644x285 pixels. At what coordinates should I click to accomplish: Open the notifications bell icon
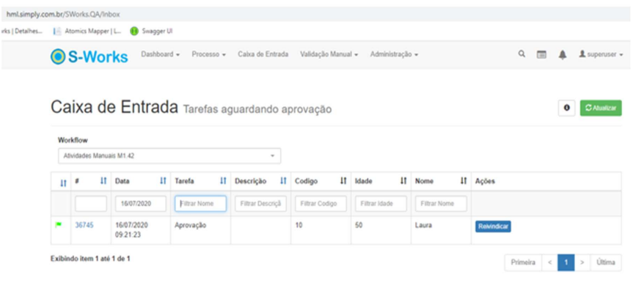pyautogui.click(x=563, y=54)
